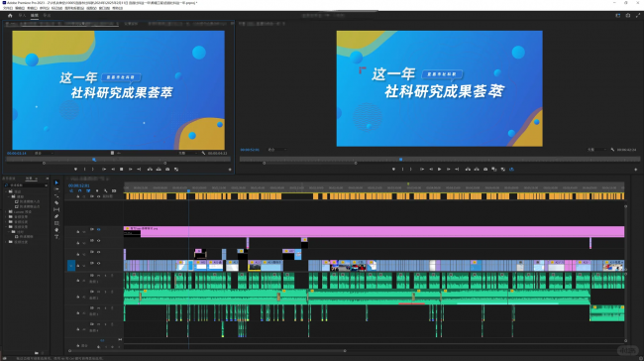Toggle lock on the top video track
This screenshot has height=361, width=644.
tap(78, 231)
